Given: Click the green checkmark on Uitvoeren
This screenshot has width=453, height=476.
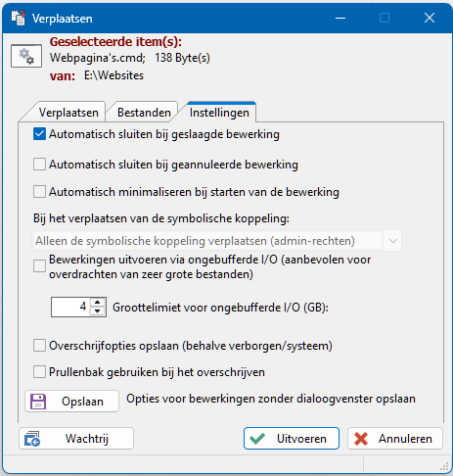Looking at the screenshot, I should click(257, 439).
